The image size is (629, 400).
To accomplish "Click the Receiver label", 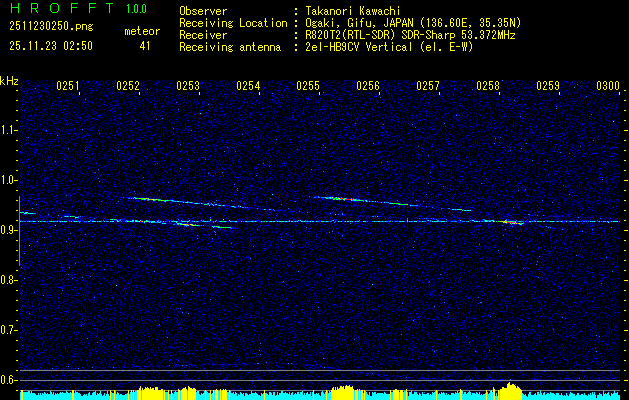I will click(203, 35).
